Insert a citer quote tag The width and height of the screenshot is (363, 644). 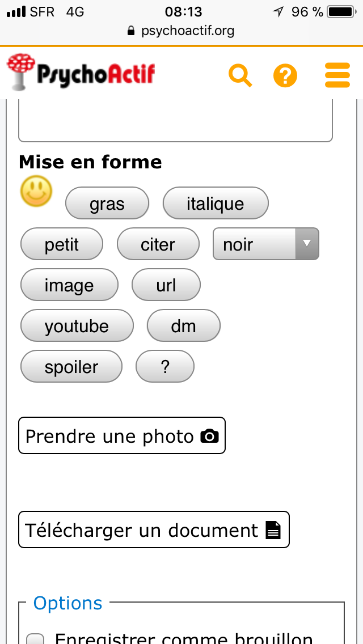(x=158, y=244)
